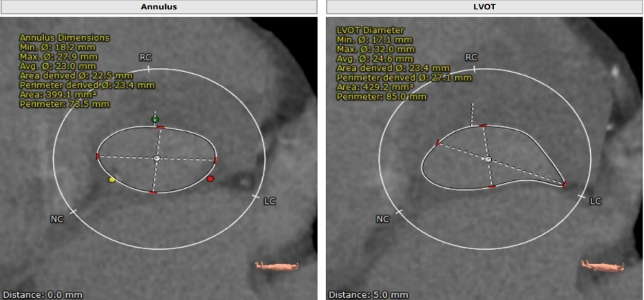
Task: Click the 'Area: 399.1 mm²' value
Action: pyautogui.click(x=58, y=95)
